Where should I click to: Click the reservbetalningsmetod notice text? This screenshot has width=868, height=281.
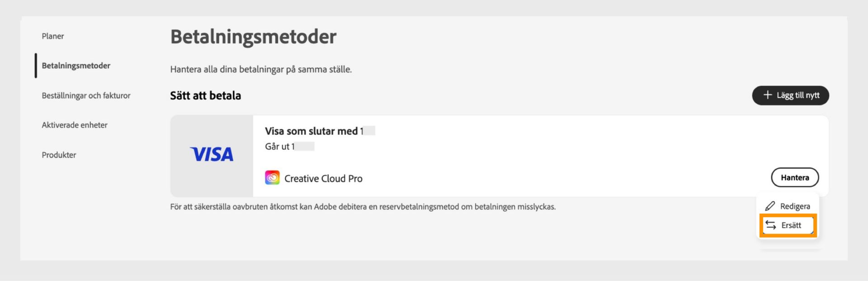click(x=363, y=207)
